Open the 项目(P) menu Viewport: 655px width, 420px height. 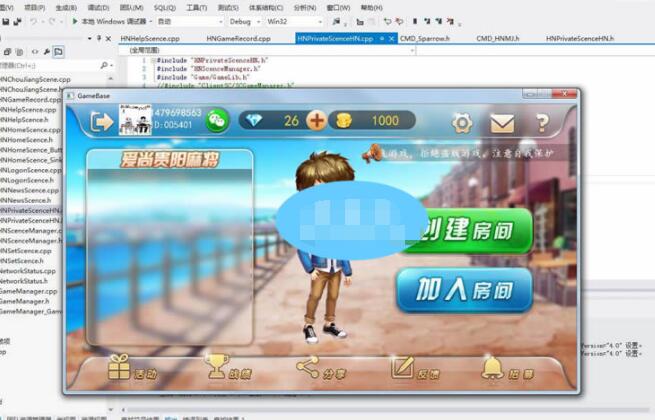(34, 8)
